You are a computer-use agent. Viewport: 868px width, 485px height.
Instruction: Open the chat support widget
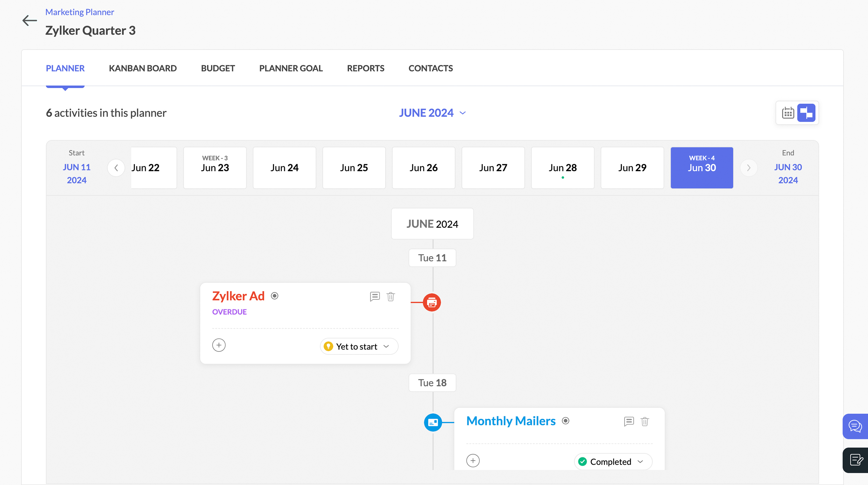tap(855, 426)
